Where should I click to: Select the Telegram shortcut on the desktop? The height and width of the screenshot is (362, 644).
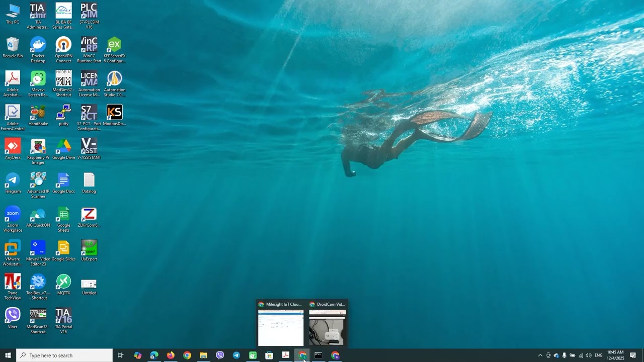pyautogui.click(x=13, y=183)
